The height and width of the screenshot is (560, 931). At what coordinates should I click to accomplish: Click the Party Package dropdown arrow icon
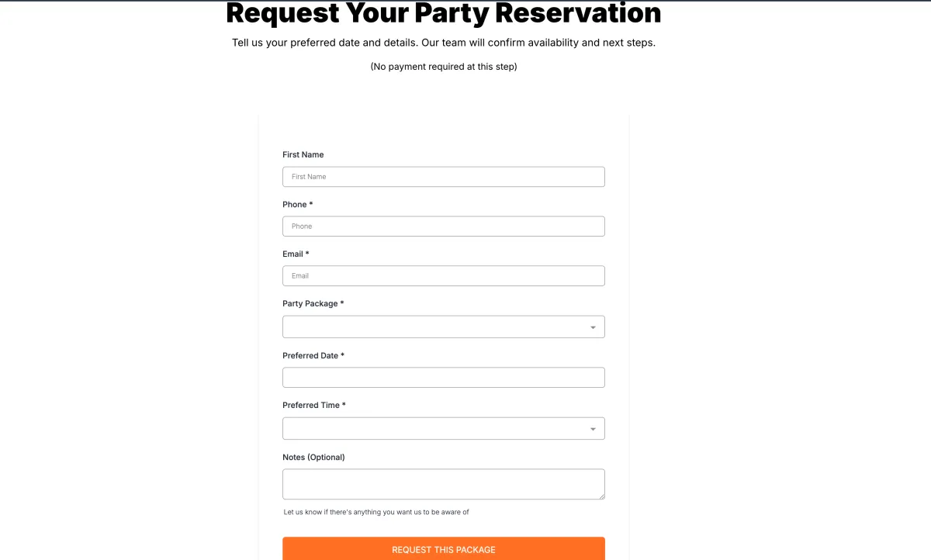(x=593, y=327)
